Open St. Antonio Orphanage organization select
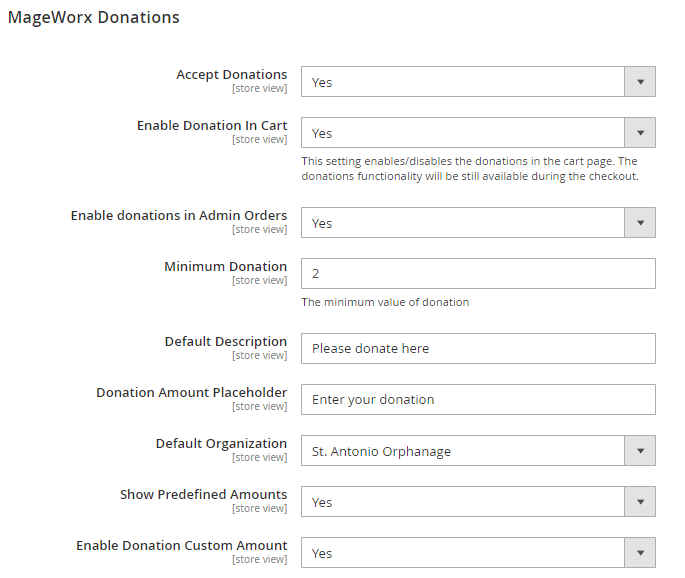 463,451
